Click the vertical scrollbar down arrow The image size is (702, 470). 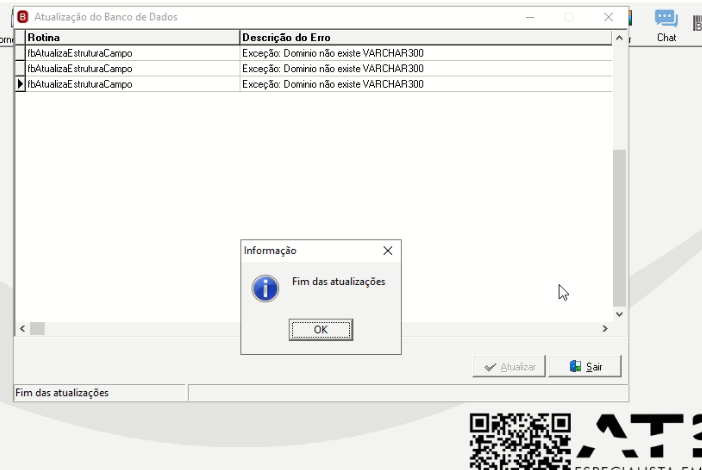(619, 314)
